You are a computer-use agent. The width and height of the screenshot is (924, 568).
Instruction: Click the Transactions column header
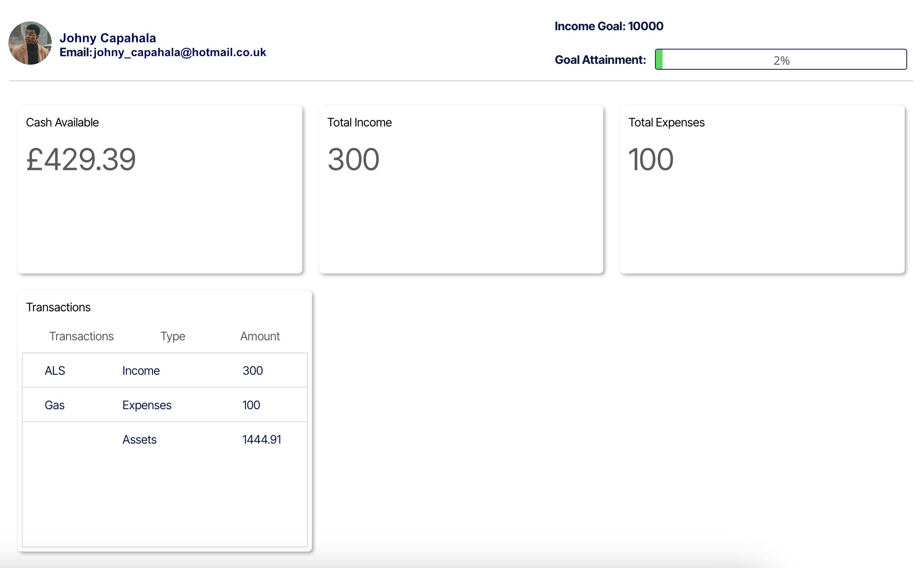(x=81, y=336)
